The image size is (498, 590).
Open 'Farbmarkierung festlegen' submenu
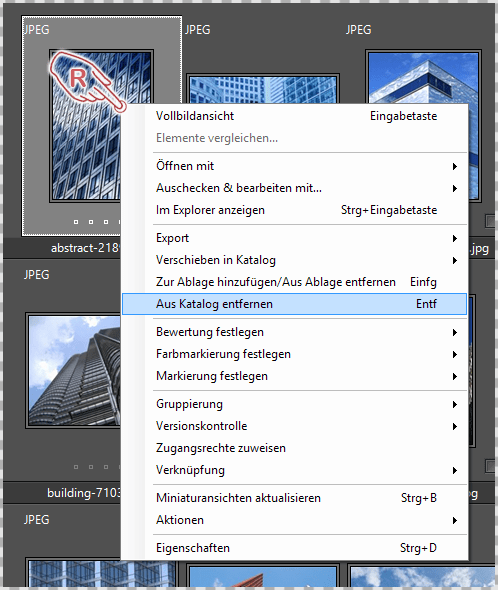(294, 354)
